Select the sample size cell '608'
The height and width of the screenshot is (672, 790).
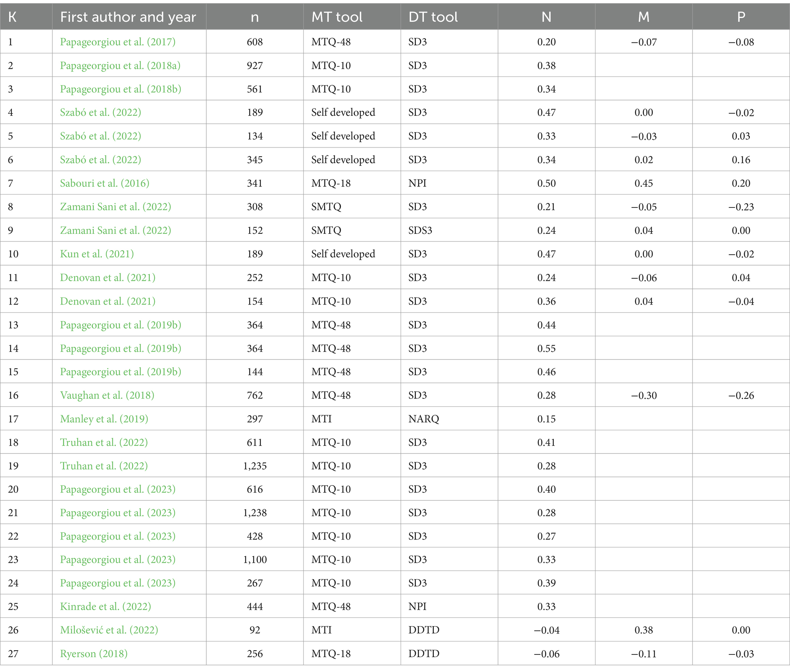coord(255,42)
